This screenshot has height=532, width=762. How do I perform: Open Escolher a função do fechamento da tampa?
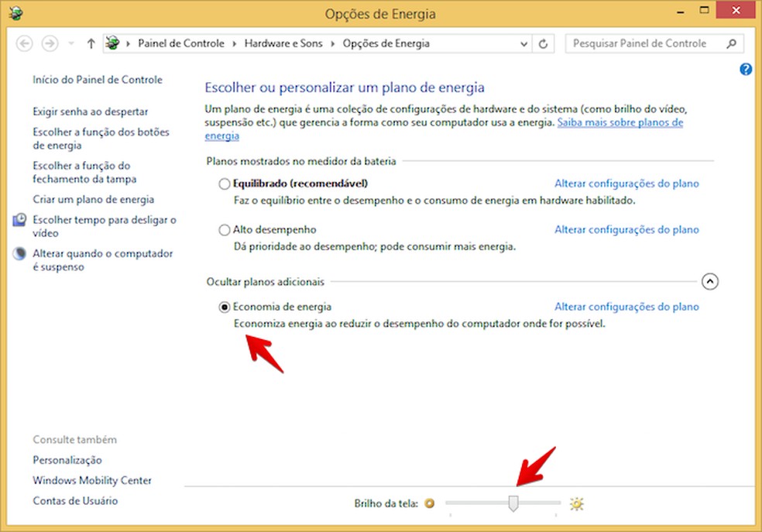point(84,173)
